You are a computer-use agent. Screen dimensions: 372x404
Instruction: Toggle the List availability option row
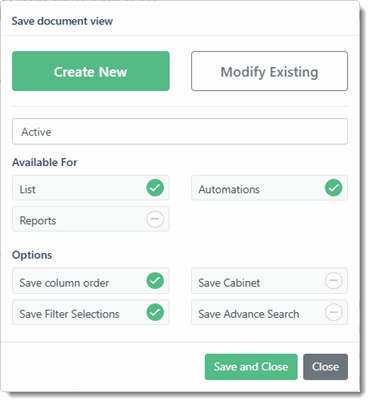tap(91, 188)
